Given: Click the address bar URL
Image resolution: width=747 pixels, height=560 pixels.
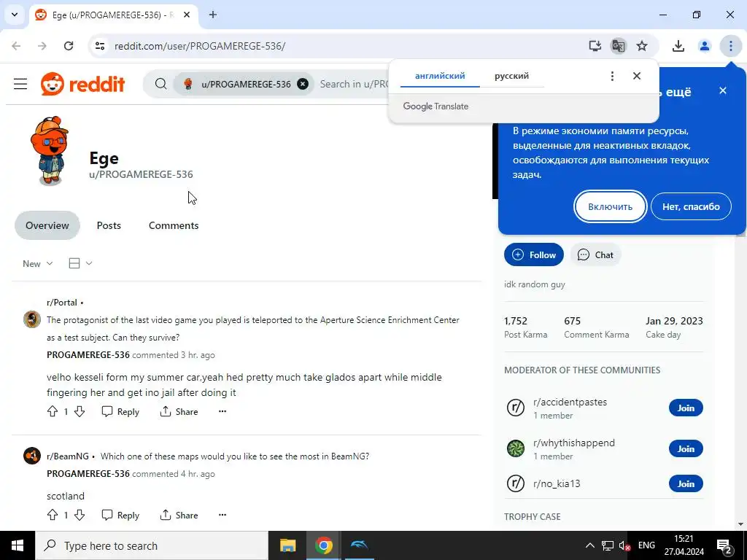Looking at the screenshot, I should (x=200, y=46).
